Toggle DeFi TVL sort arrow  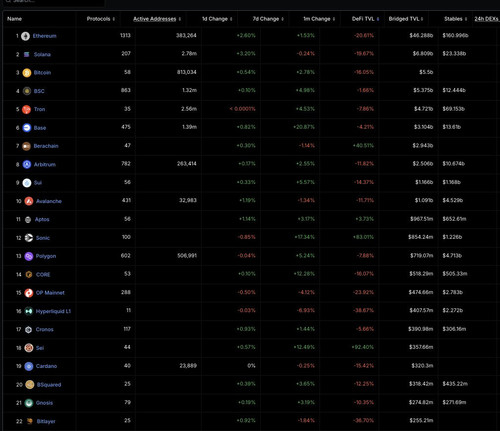[x=378, y=19]
